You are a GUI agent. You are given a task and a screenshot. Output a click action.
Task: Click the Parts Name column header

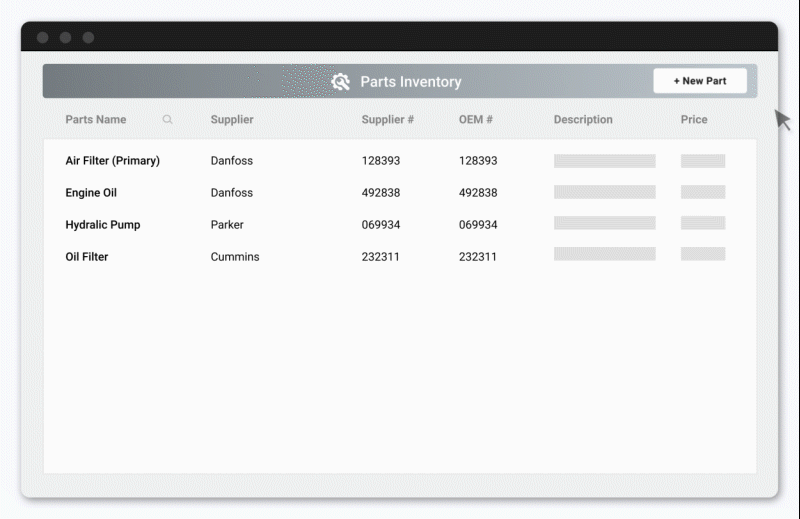pyautogui.click(x=95, y=119)
